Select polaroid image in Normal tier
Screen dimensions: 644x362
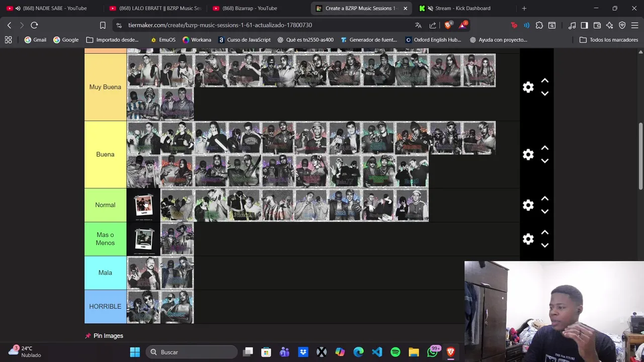coord(143,205)
